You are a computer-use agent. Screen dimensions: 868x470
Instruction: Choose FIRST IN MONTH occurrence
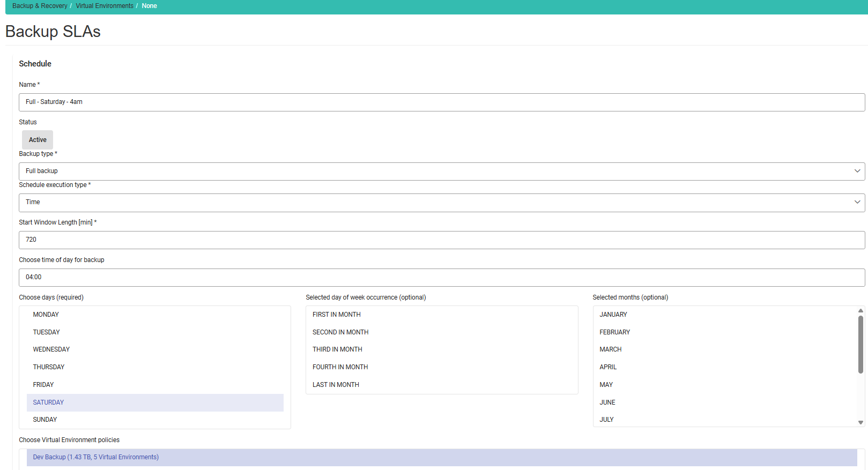[x=442, y=315]
